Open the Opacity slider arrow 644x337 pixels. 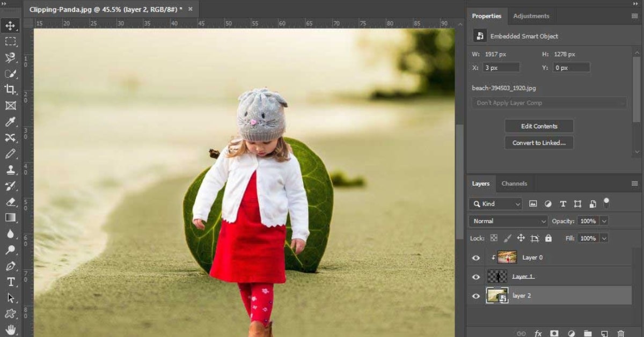[x=604, y=221]
